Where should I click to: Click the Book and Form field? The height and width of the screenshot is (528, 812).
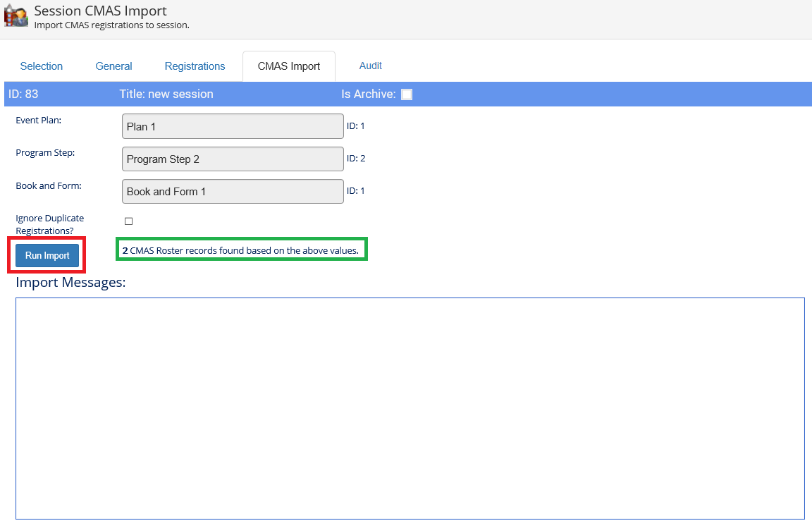pyautogui.click(x=233, y=192)
